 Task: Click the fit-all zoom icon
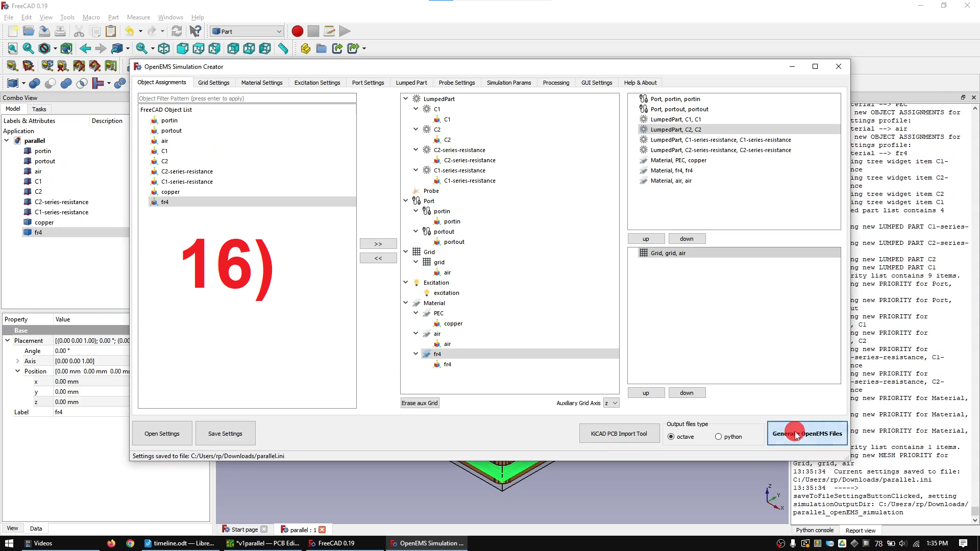click(x=12, y=48)
